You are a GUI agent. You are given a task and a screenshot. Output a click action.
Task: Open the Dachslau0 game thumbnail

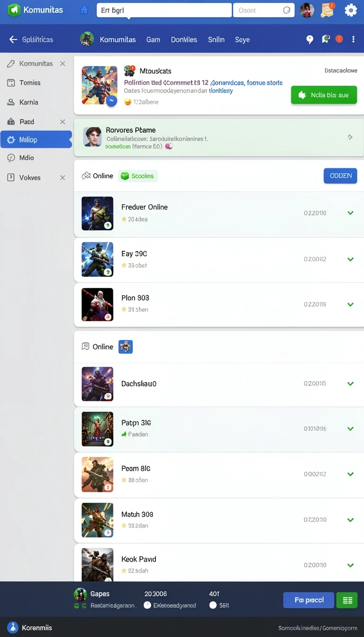(98, 384)
